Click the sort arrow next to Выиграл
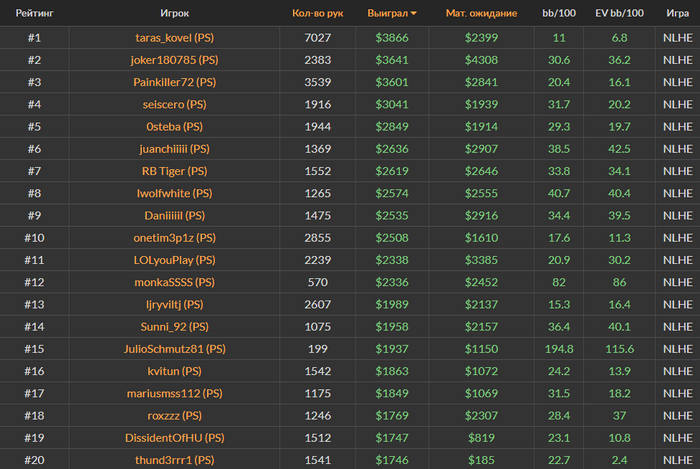Screen dimensions: 700x469 [x=414, y=14]
